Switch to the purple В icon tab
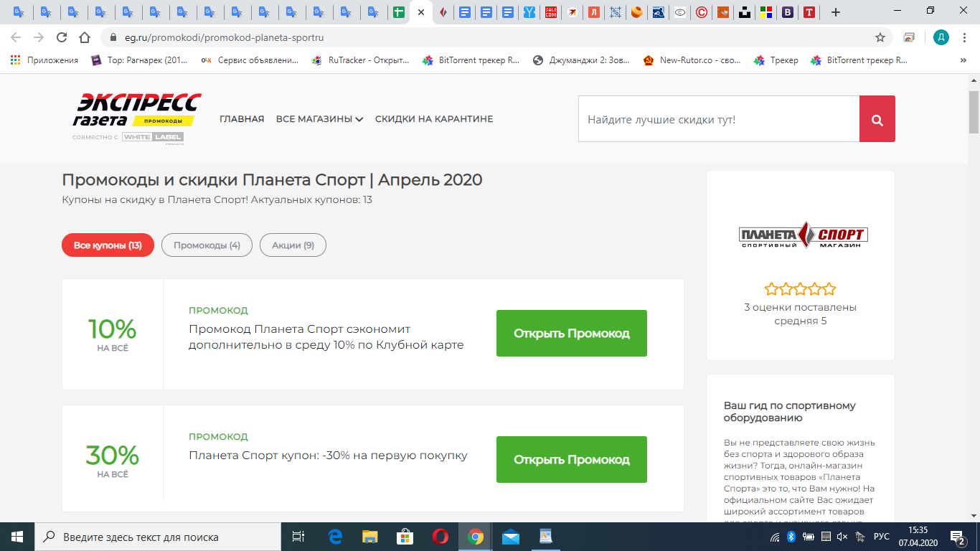The width and height of the screenshot is (980, 551). click(x=788, y=12)
